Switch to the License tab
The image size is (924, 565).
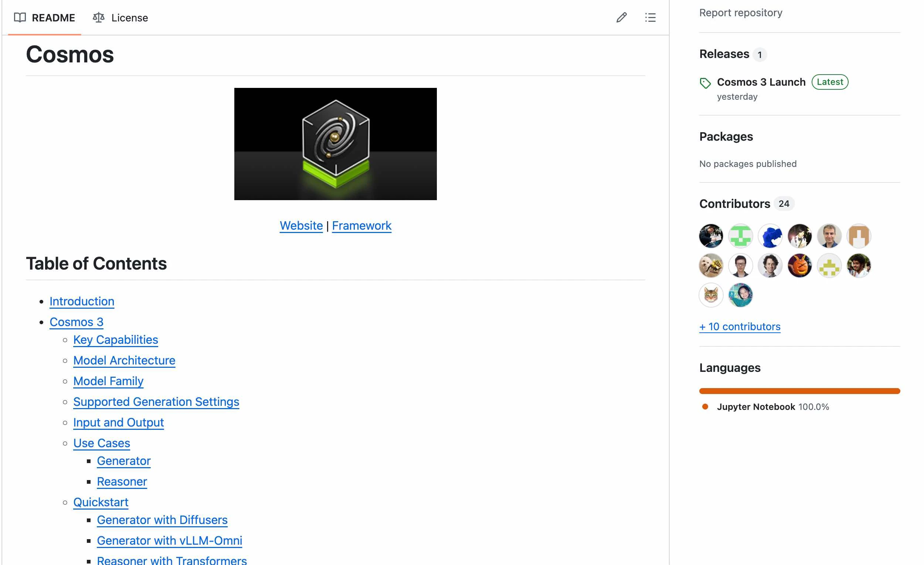(120, 18)
